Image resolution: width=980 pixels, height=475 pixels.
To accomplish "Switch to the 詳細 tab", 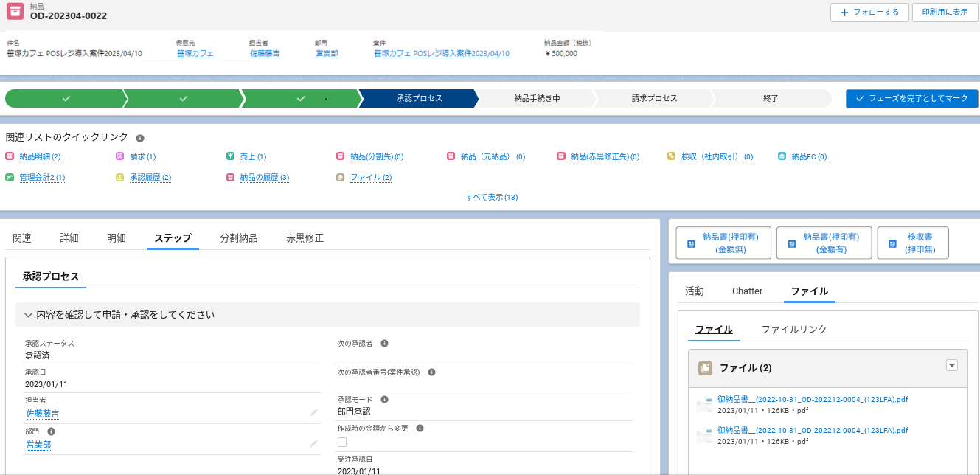I will tap(69, 238).
